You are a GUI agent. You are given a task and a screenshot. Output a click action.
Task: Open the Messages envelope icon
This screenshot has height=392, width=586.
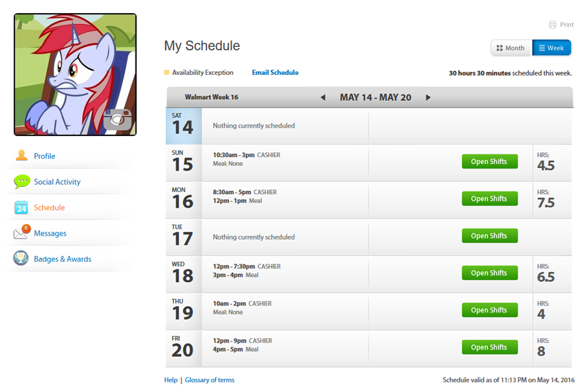pyautogui.click(x=21, y=232)
